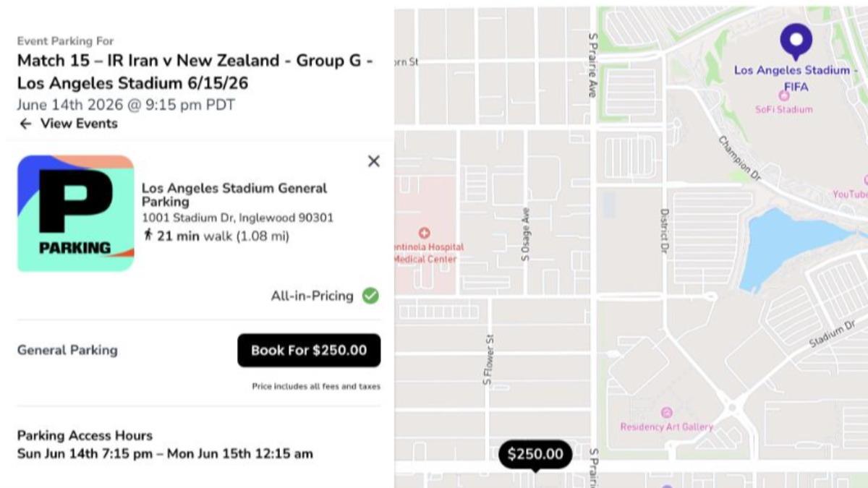
Task: Click the parking logo thumbnail image
Action: click(76, 213)
